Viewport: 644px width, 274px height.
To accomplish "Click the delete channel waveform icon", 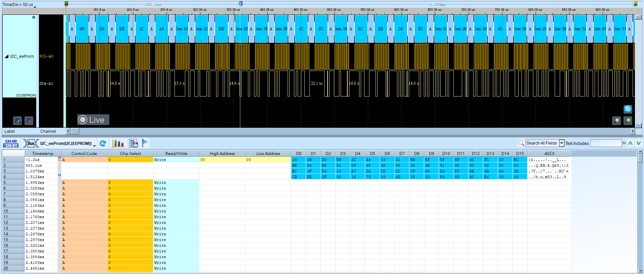I will click(29, 120).
